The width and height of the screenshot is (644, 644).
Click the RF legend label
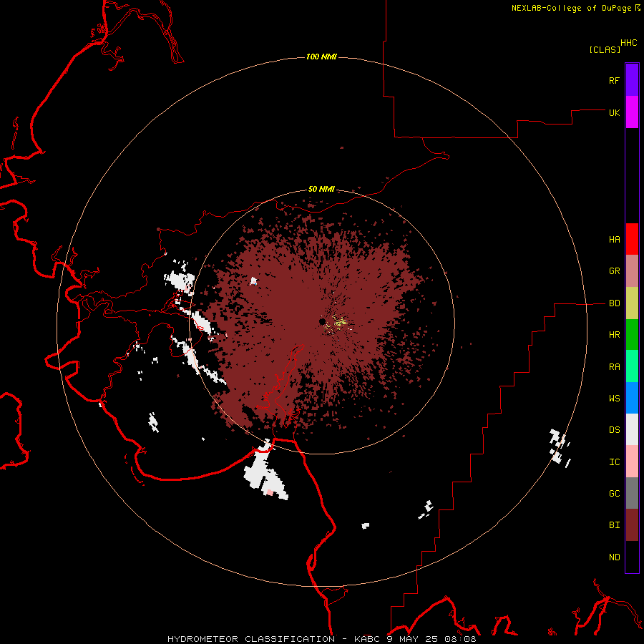click(614, 80)
